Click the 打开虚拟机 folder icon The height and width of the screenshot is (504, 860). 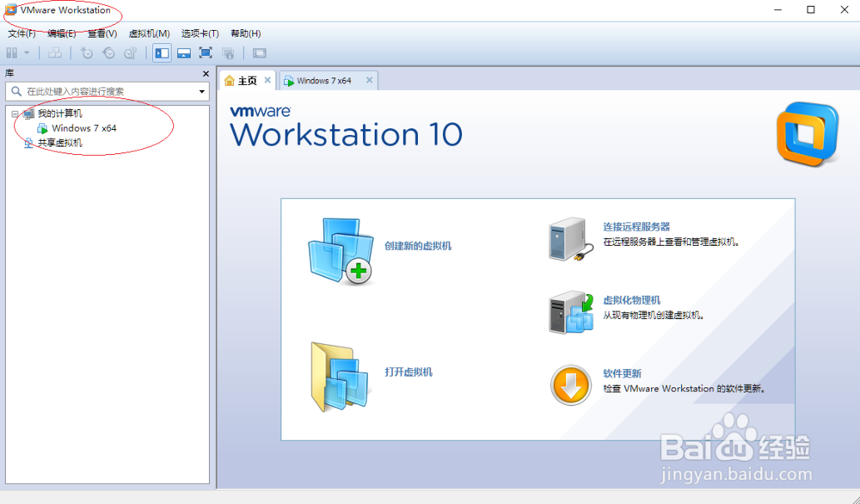click(341, 378)
